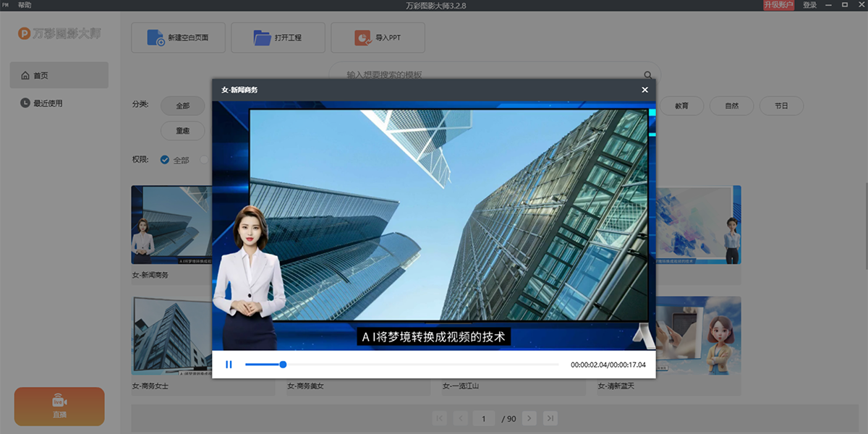
Task: Click the 升级账户 upgrade button
Action: [x=778, y=5]
